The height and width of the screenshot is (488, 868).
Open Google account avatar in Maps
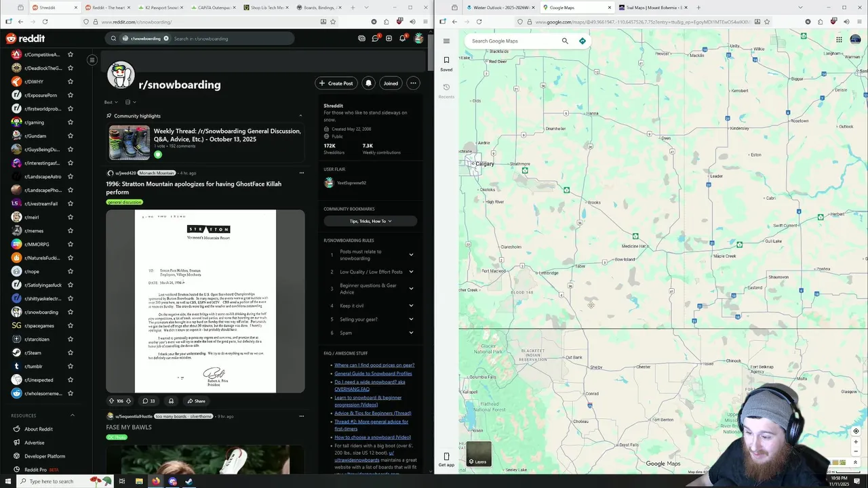855,39
